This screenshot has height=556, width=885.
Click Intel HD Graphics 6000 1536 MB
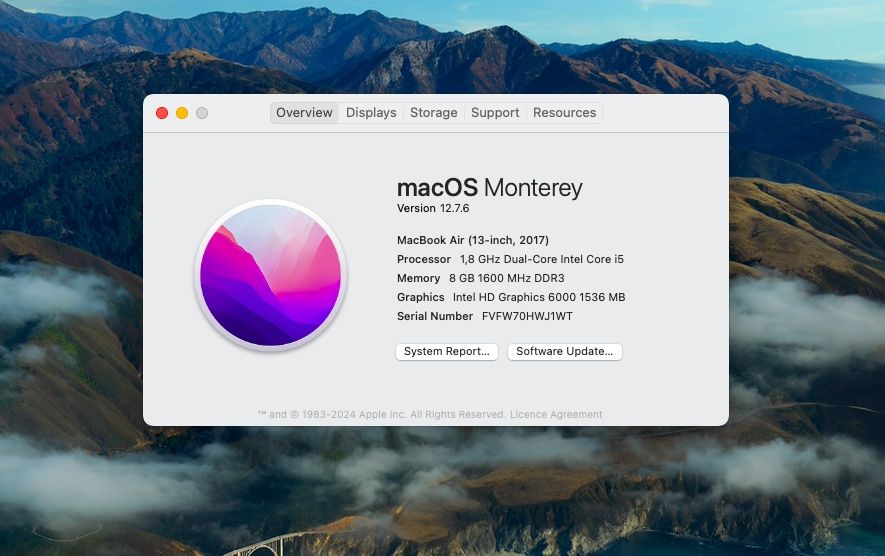point(539,297)
